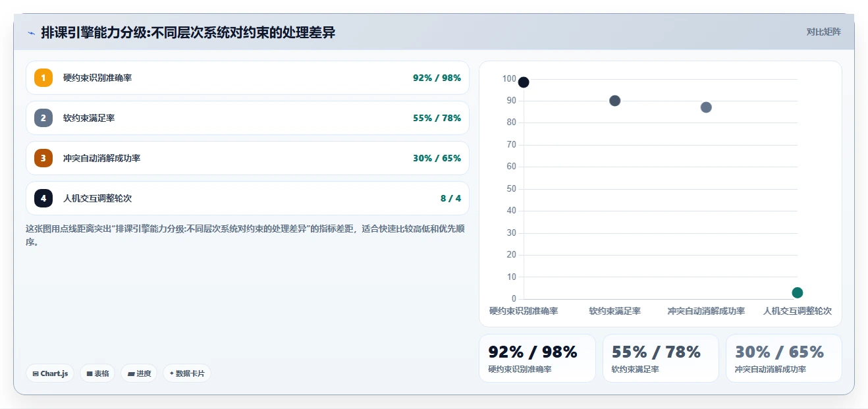Click the 100 y-axis label
868x409 pixels.
click(509, 79)
